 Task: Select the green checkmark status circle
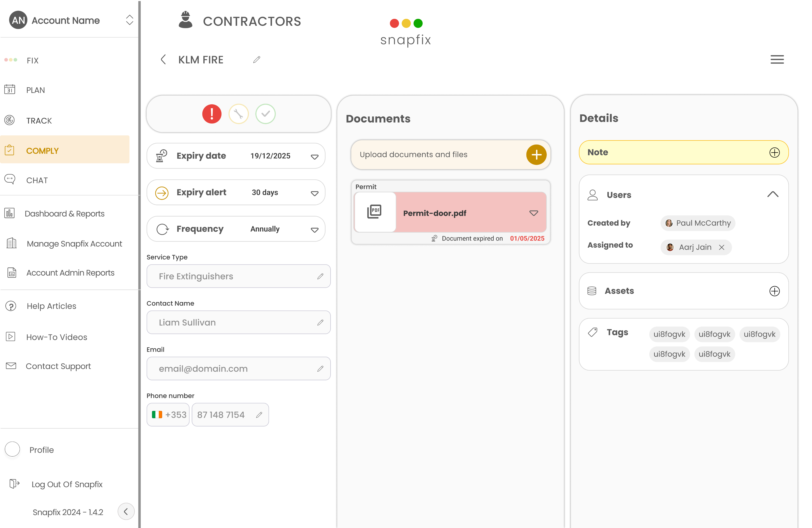265,114
